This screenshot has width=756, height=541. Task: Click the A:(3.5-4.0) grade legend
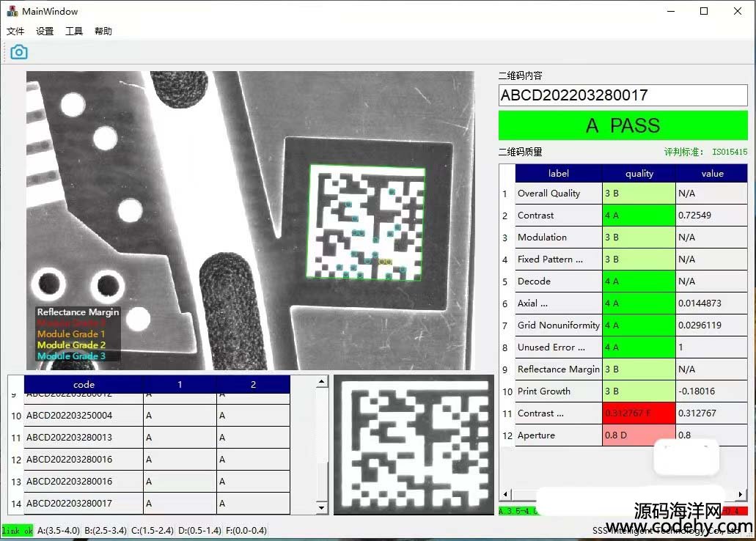click(x=59, y=531)
